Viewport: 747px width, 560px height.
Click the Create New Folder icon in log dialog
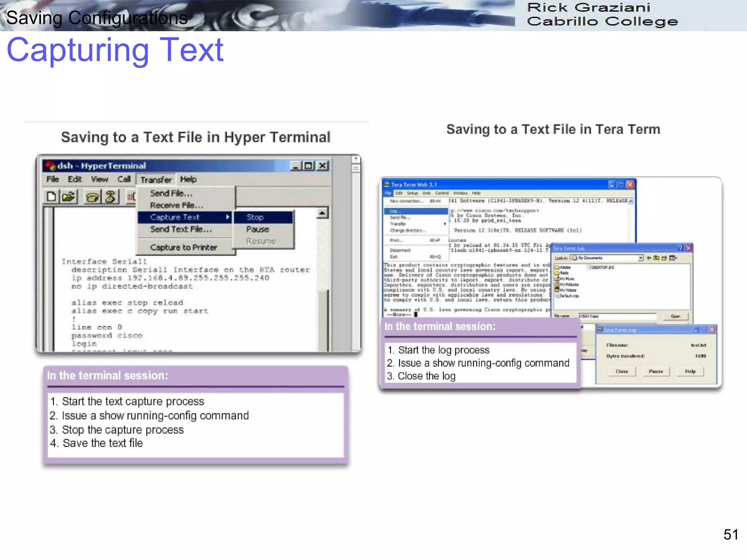[664, 258]
